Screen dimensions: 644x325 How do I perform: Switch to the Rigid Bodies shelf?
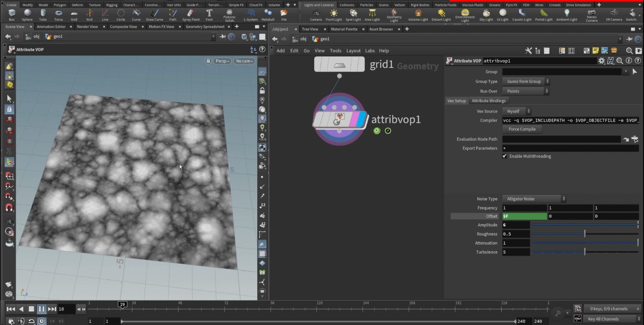click(x=420, y=5)
